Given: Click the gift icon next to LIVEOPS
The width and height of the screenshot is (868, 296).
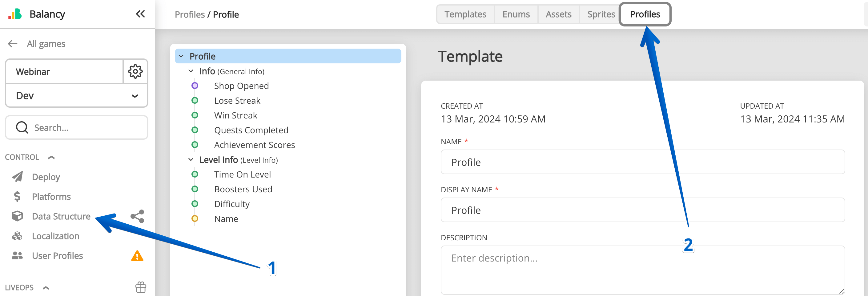Looking at the screenshot, I should (x=140, y=287).
